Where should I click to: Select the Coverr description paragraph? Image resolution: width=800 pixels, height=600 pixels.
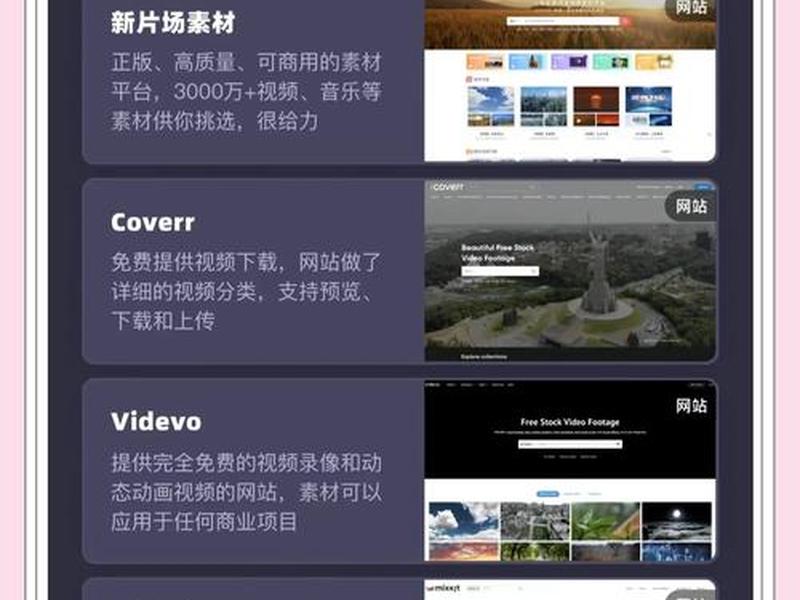(x=246, y=291)
